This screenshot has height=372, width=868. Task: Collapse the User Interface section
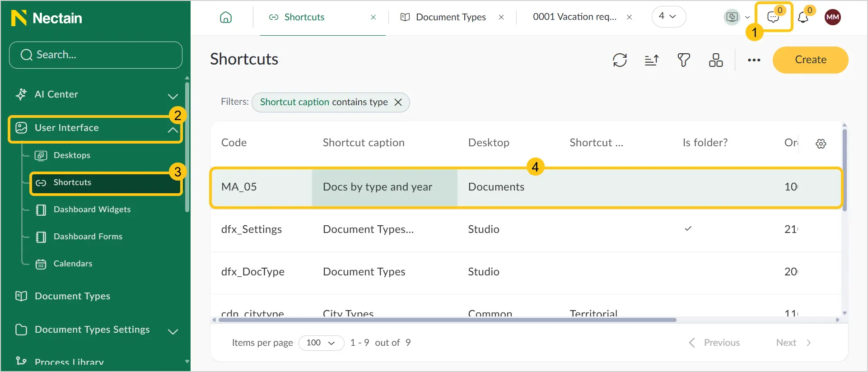173,130
